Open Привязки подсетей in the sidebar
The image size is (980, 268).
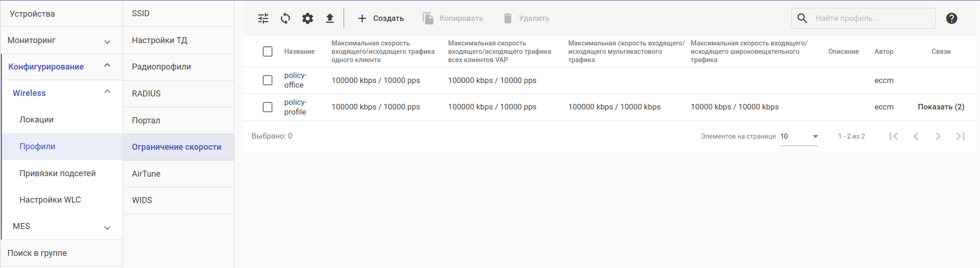point(57,173)
